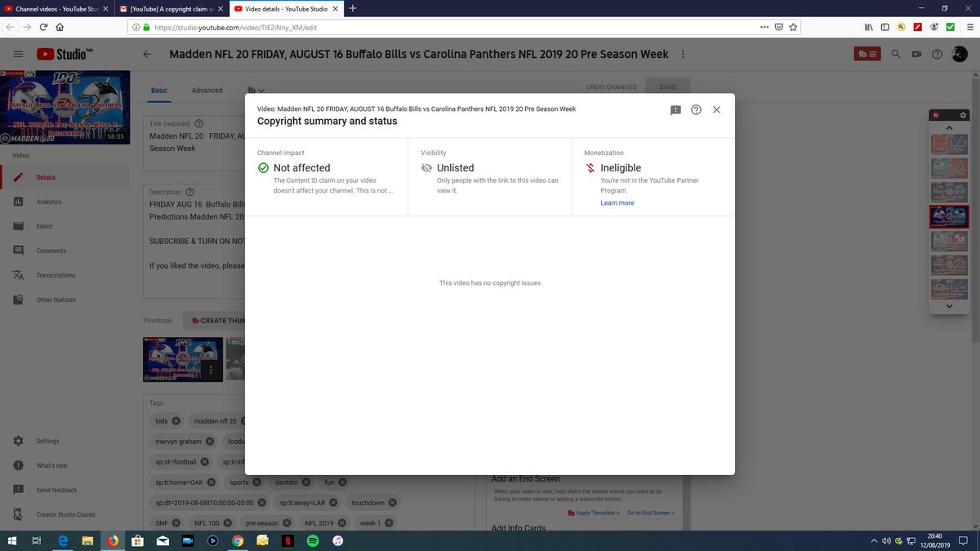980x551 pixels.
Task: Switch to the Advanced tab
Action: (207, 91)
